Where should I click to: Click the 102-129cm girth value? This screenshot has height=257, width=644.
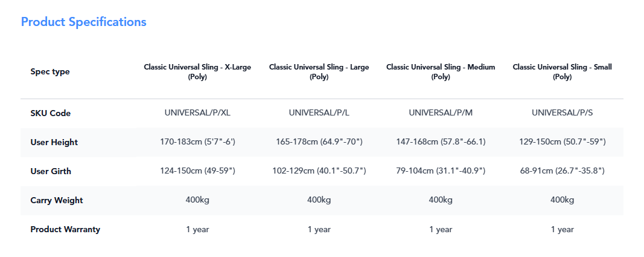tap(319, 171)
